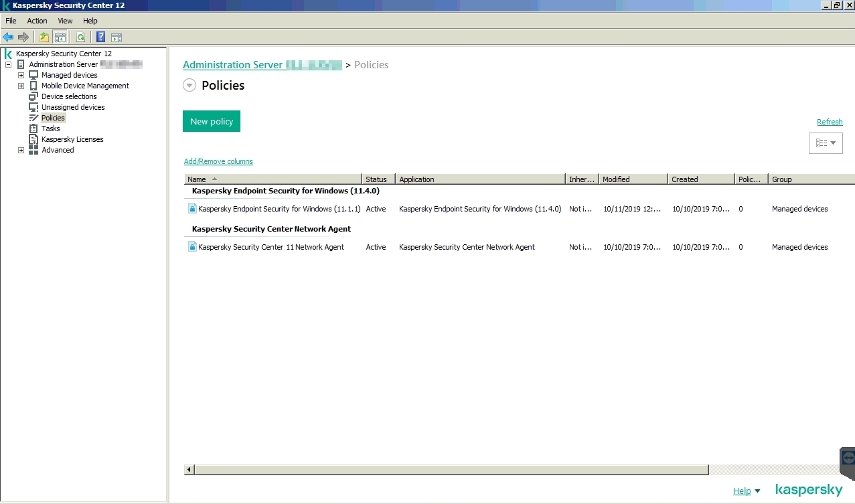Click the Refresh link
The height and width of the screenshot is (504, 855).
[x=830, y=122]
